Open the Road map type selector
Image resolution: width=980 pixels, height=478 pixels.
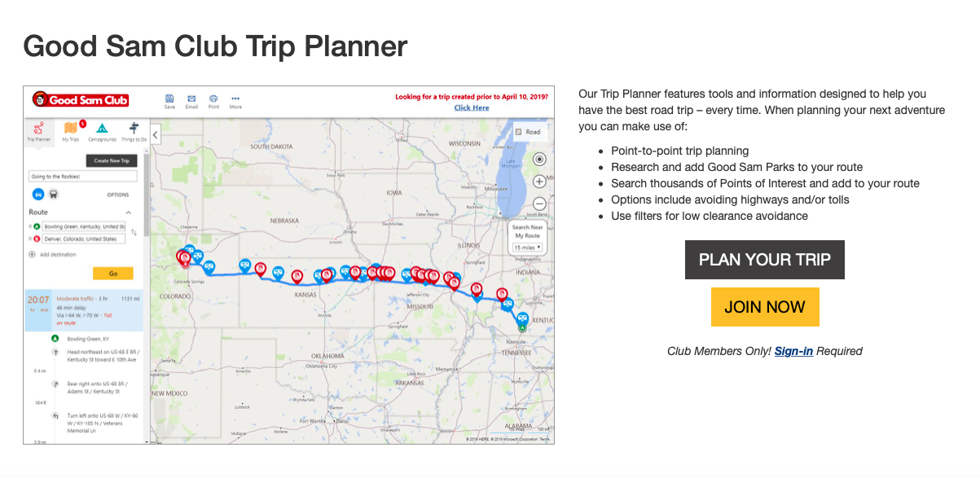(528, 131)
